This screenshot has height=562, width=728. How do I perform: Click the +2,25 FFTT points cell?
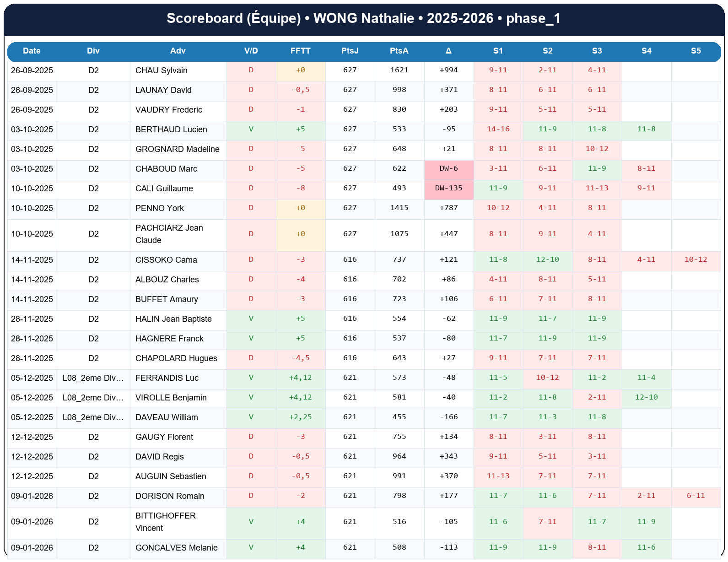(x=300, y=417)
